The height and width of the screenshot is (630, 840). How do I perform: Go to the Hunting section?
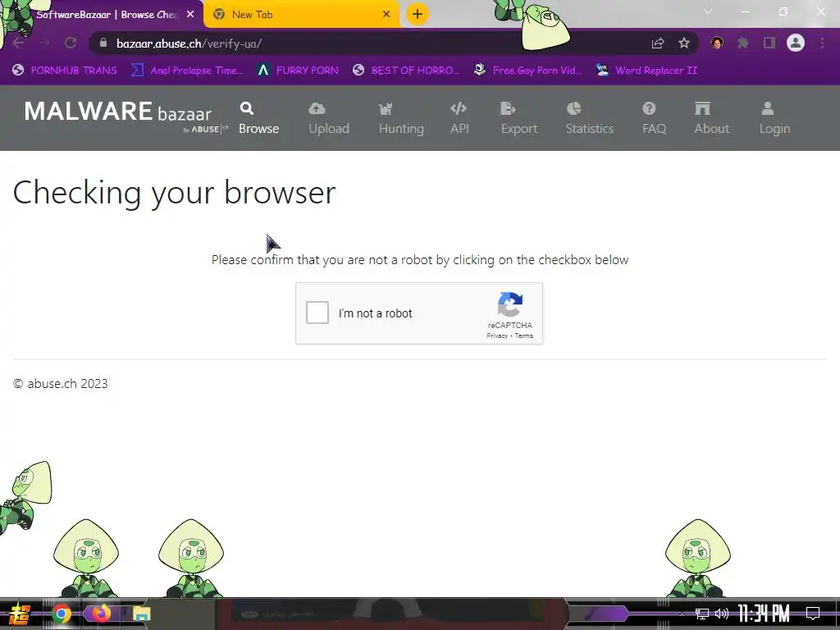click(x=400, y=118)
